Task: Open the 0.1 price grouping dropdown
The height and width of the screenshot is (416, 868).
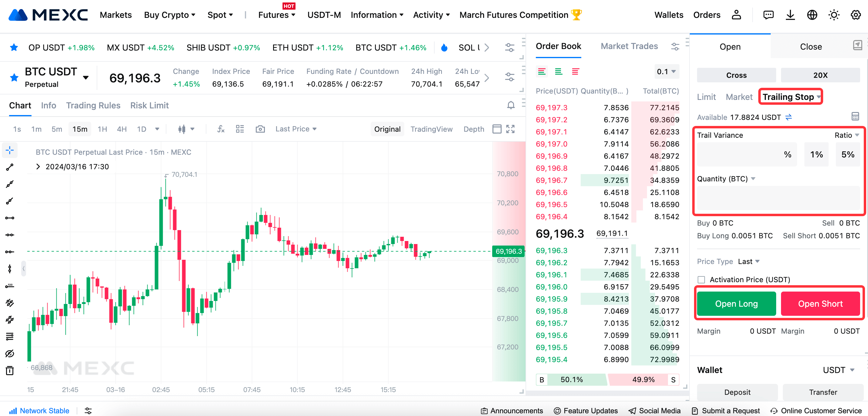Action: [x=666, y=72]
